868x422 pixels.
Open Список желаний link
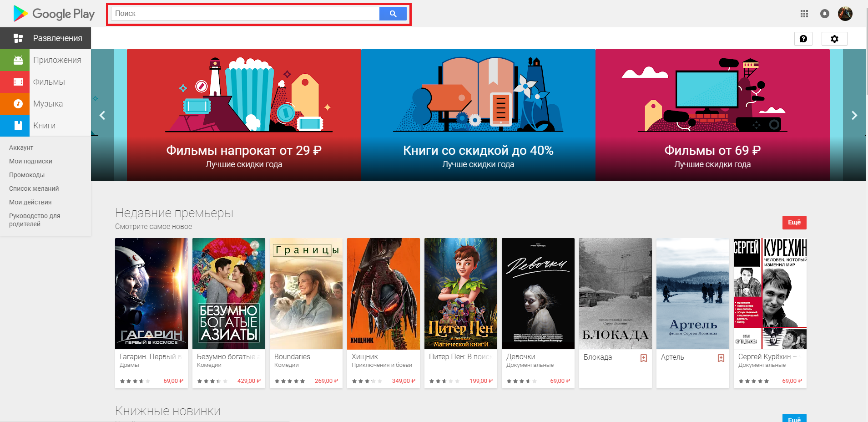(34, 188)
